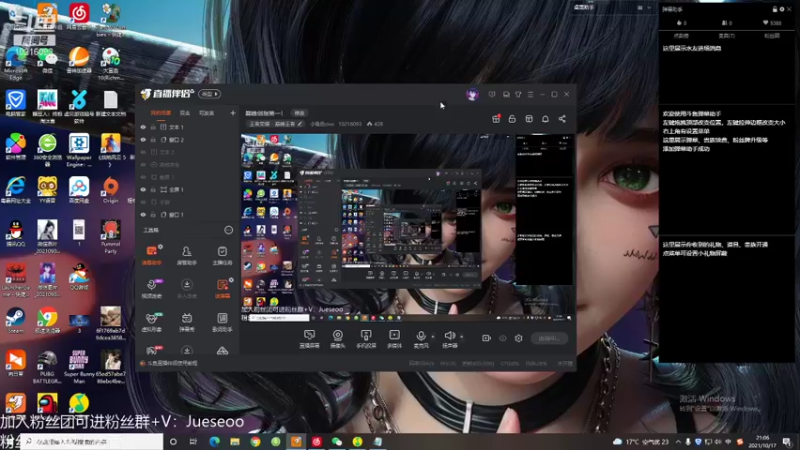This screenshot has width=800, height=450.
Task: Click the taskbar clock
Action: (x=763, y=441)
